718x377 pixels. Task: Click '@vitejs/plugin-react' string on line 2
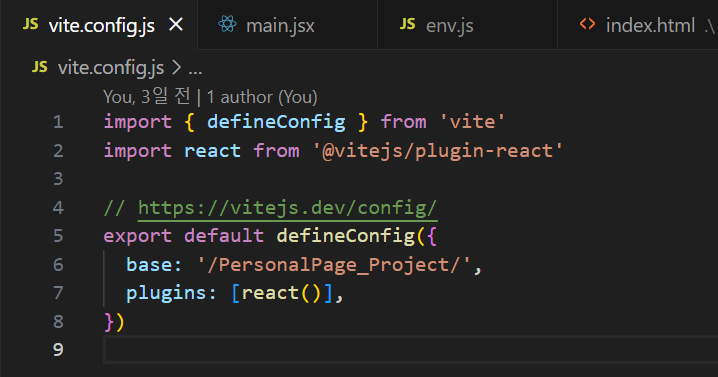(438, 151)
